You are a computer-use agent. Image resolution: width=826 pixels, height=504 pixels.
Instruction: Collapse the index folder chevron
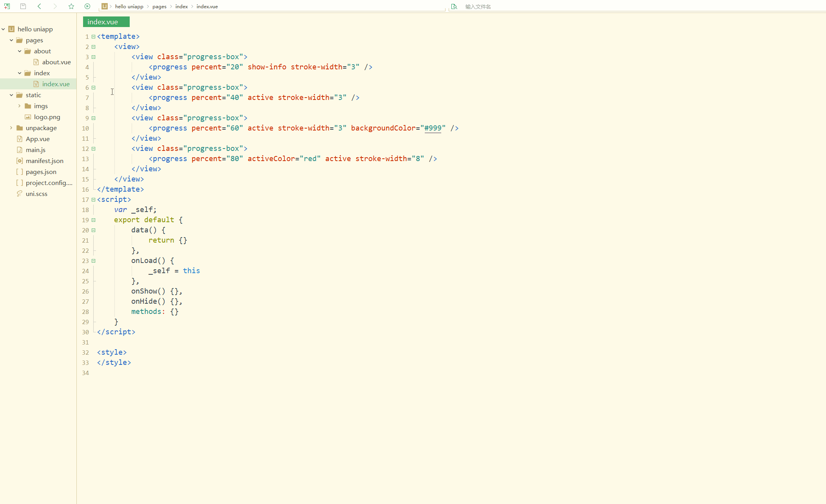[20, 73]
